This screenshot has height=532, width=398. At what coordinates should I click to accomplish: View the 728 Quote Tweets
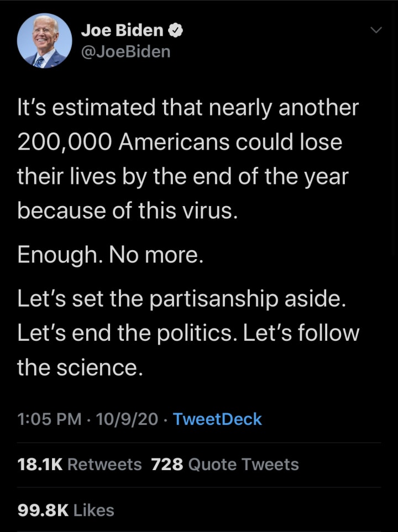tap(224, 465)
